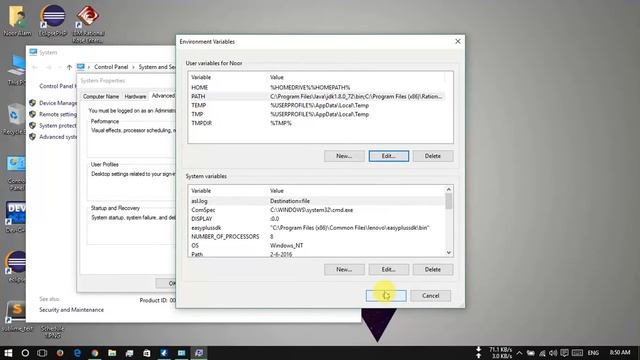Switch to the Hardware tab
640x360 pixels.
click(x=135, y=97)
